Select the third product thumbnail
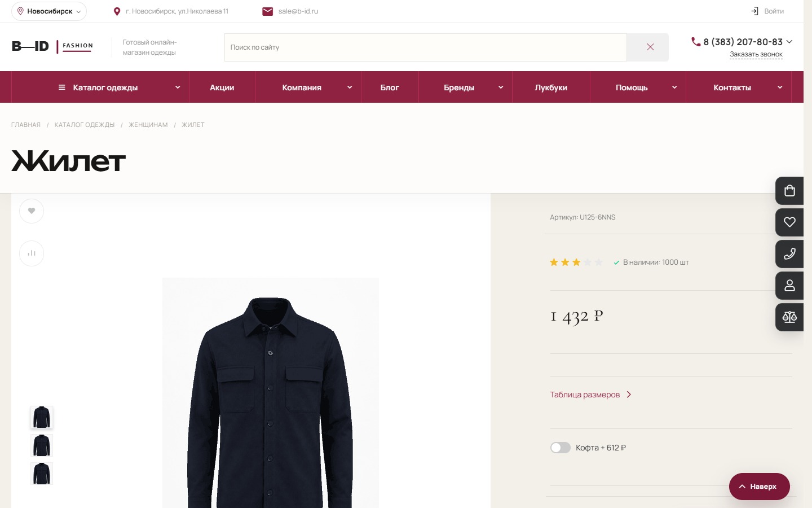Screen dimensions: 812x508 tap(42, 474)
